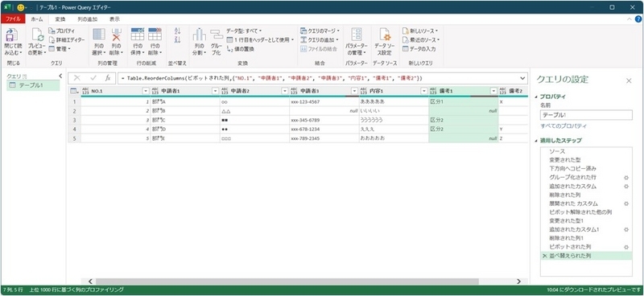Open the ファイル tab
This screenshot has height=296, width=644.
click(x=13, y=18)
